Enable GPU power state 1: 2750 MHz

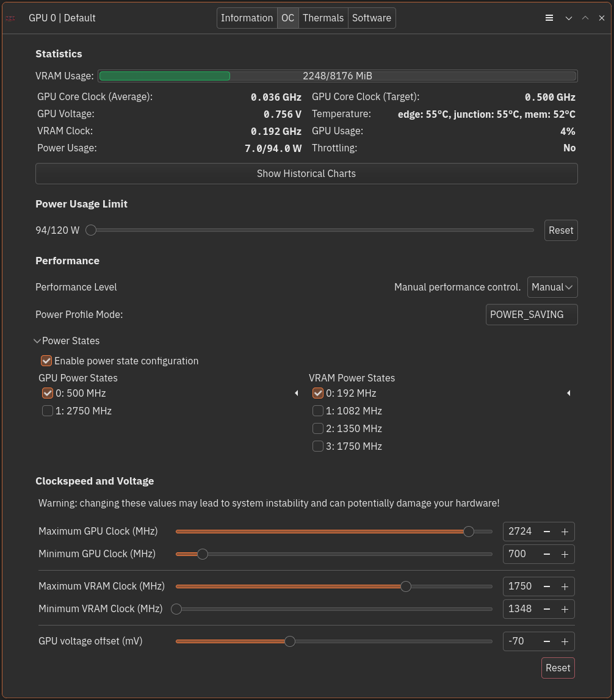pos(48,411)
